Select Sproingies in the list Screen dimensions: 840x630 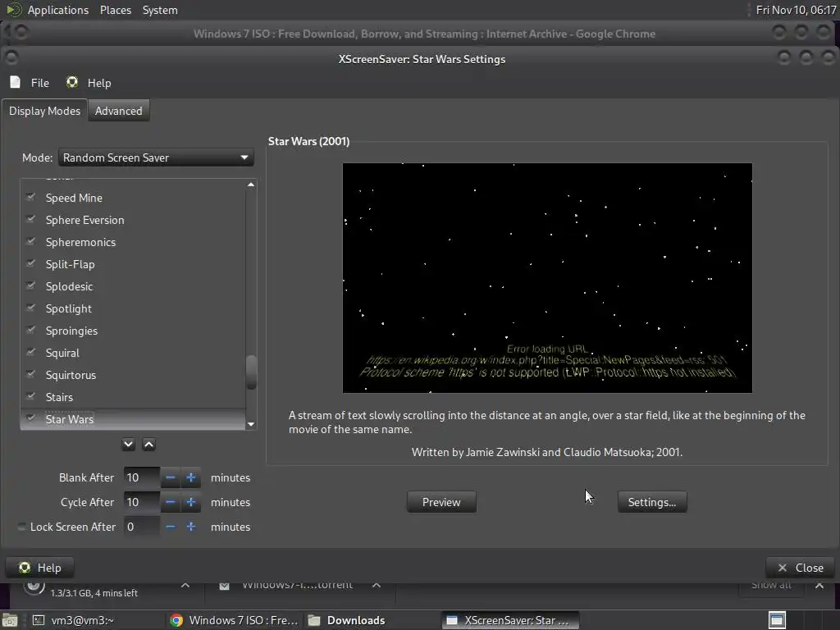[72, 331]
